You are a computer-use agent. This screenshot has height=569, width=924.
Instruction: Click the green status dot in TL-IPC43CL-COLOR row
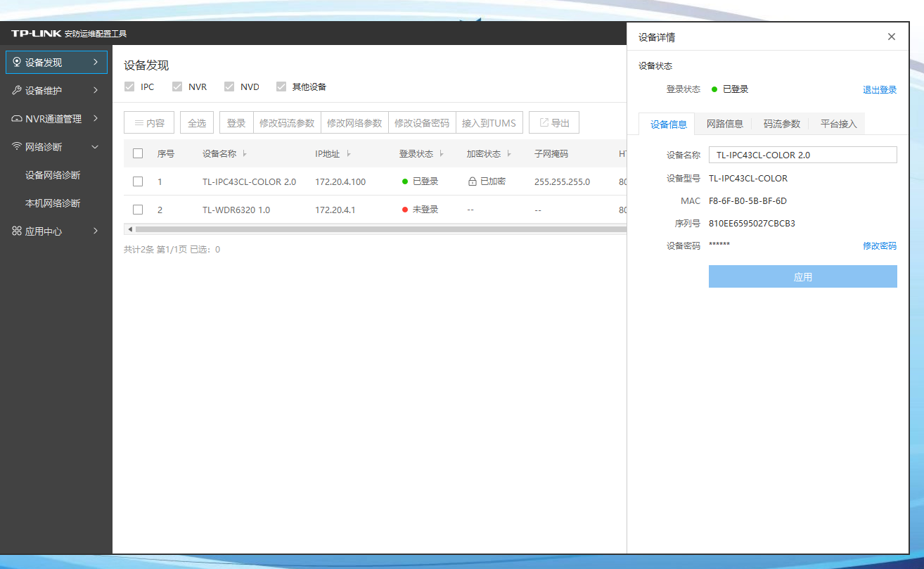tap(405, 181)
